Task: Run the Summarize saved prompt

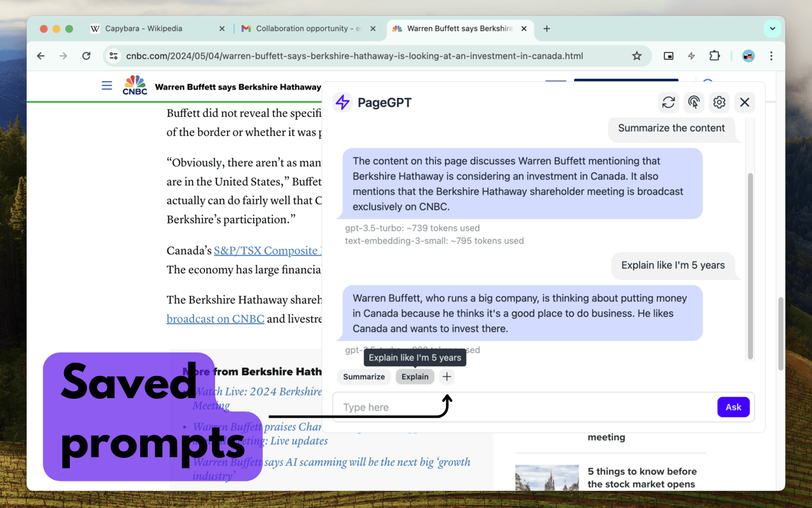Action: [x=363, y=377]
